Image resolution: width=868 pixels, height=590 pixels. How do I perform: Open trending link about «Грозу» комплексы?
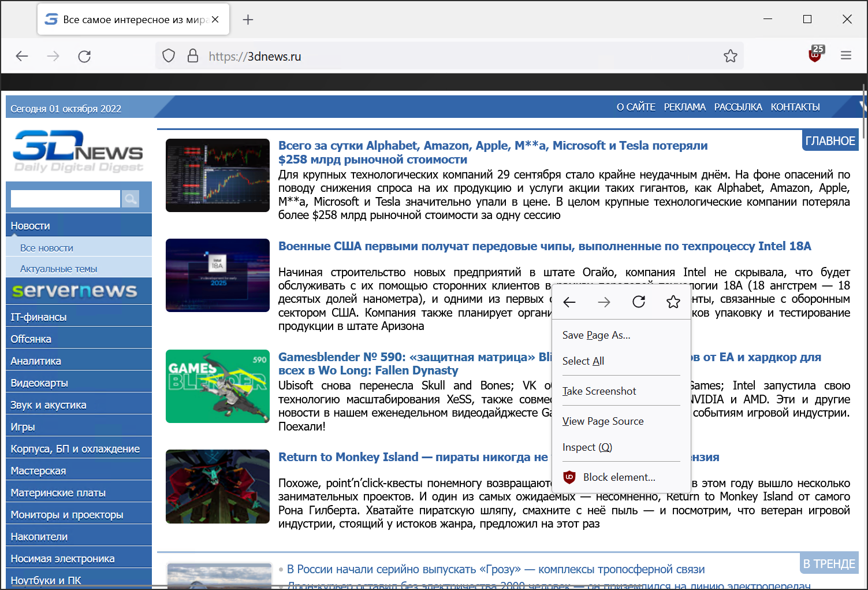click(496, 569)
